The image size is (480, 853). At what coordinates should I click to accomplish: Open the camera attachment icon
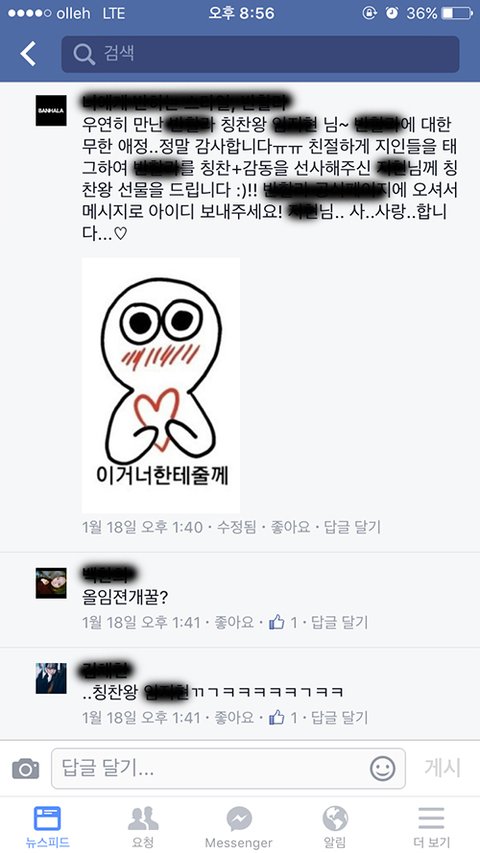26,769
